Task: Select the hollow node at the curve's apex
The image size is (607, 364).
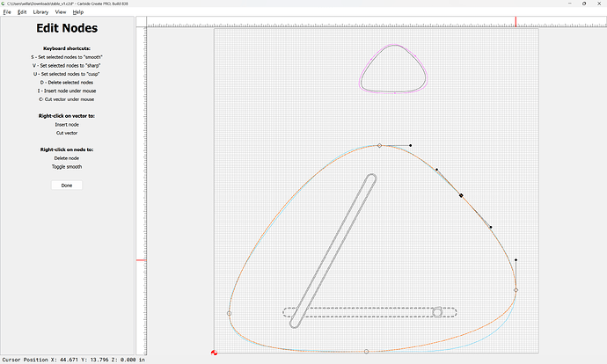Action: tap(379, 145)
